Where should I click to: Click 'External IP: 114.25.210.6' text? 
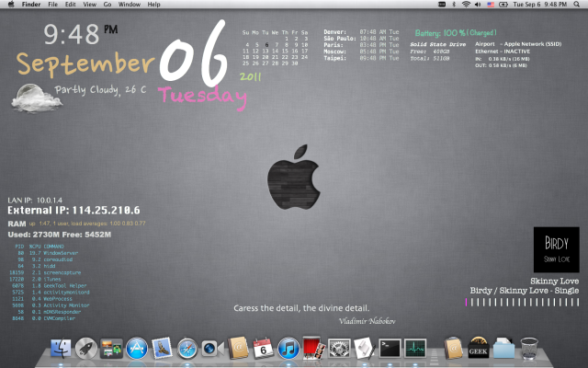tap(73, 211)
